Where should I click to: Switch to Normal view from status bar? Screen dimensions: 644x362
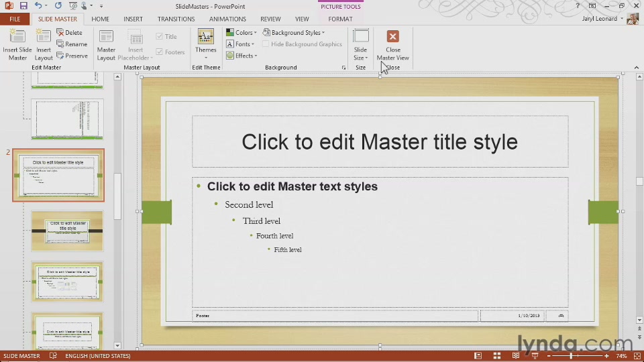click(478, 356)
